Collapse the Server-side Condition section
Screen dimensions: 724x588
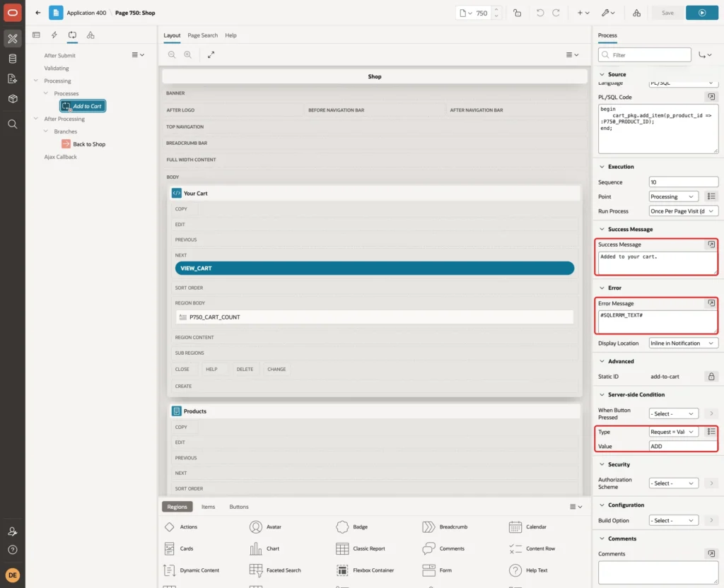602,394
